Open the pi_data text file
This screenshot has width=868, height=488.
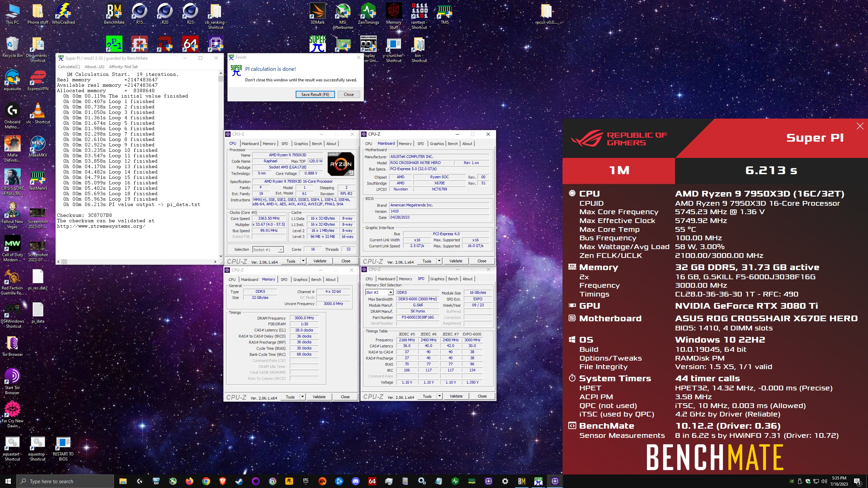coord(38,313)
